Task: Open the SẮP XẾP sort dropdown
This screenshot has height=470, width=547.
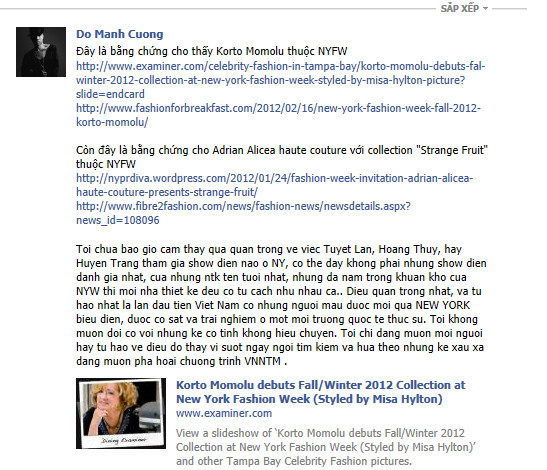Action: tap(464, 8)
